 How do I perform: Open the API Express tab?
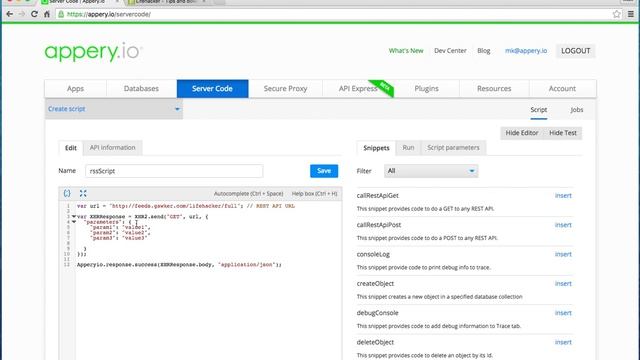[358, 89]
